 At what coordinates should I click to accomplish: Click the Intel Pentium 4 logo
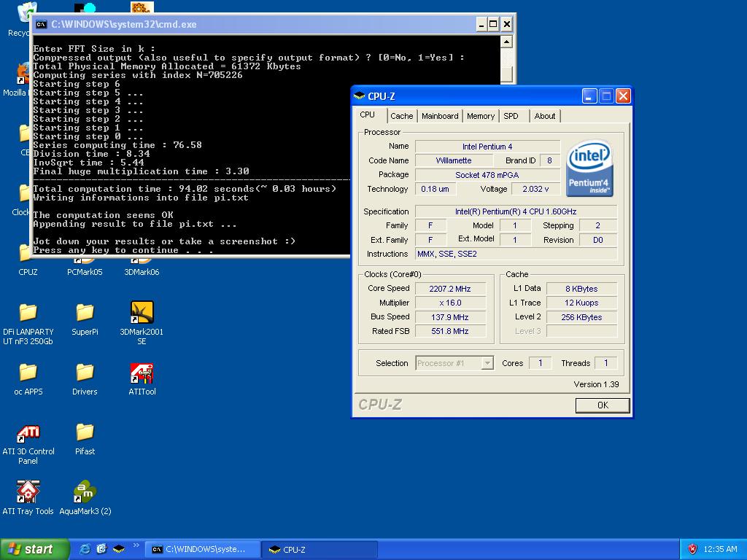click(x=589, y=168)
